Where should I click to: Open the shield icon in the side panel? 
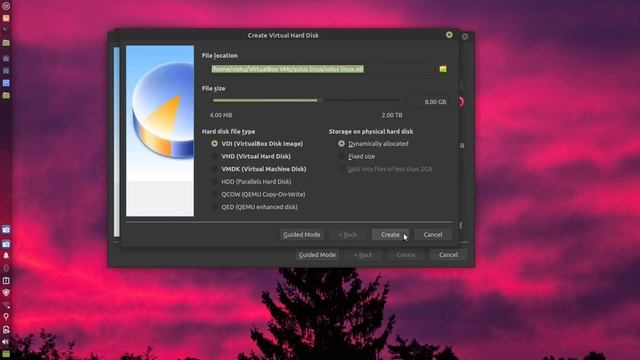(x=6, y=293)
